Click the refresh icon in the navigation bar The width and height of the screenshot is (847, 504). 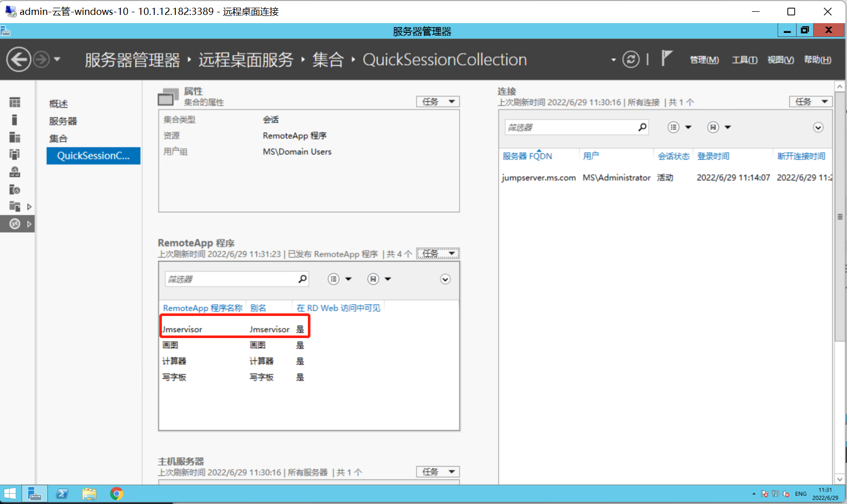[631, 59]
